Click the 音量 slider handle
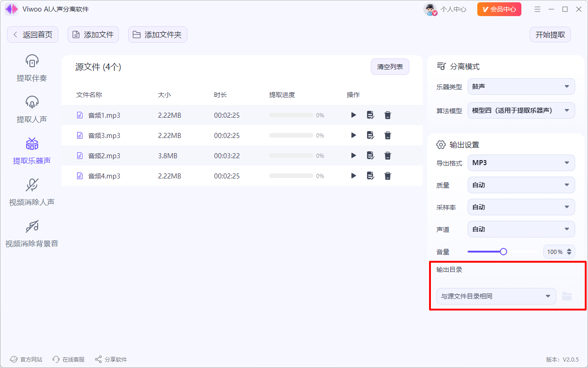Viewport: 588px width, 368px height. tap(503, 252)
